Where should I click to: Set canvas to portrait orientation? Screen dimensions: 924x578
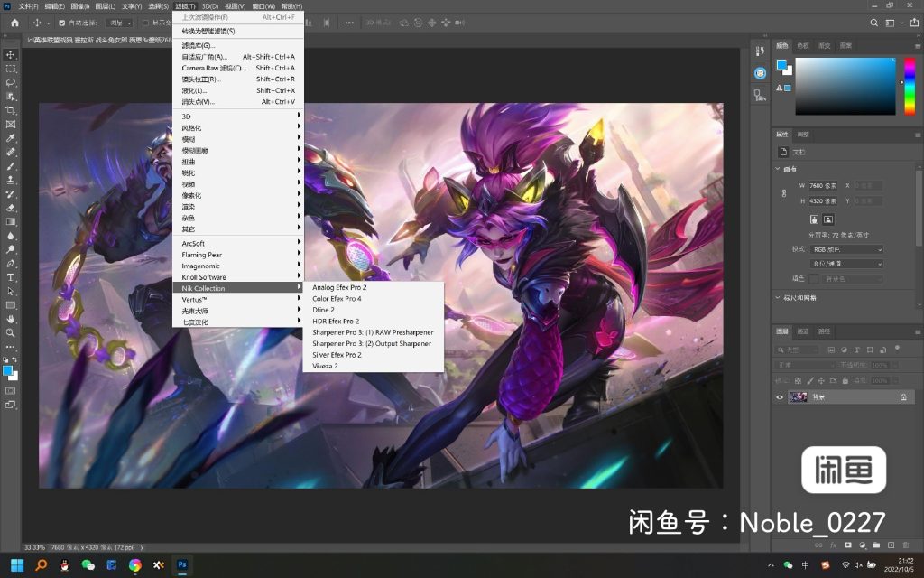[814, 219]
